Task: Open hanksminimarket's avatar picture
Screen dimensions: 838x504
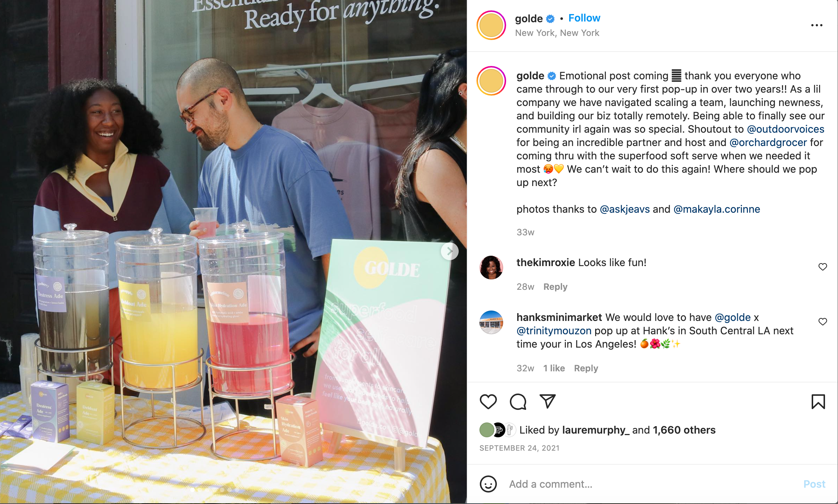Action: pos(491,322)
